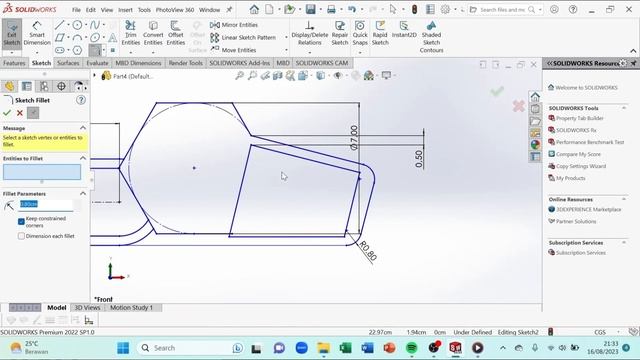Viewport: 640px width, 360px height.
Task: Click the Save icon in title toolbar
Action: [x=311, y=9]
